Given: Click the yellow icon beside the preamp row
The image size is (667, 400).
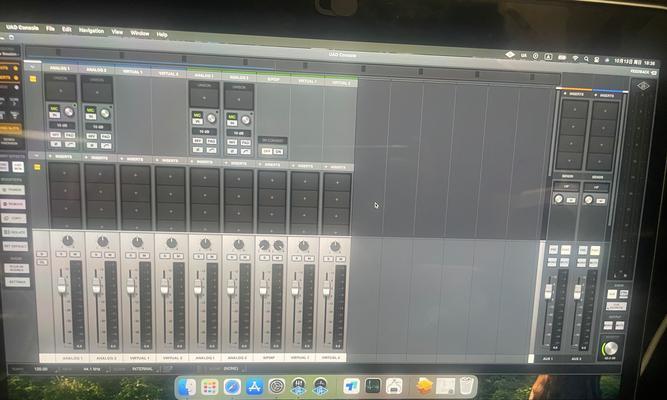Looking at the screenshot, I should [x=33, y=79].
